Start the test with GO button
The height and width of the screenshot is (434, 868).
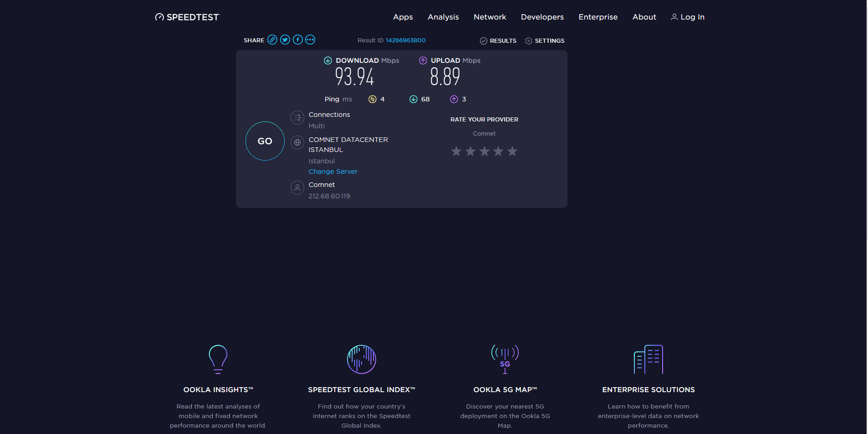coord(265,141)
